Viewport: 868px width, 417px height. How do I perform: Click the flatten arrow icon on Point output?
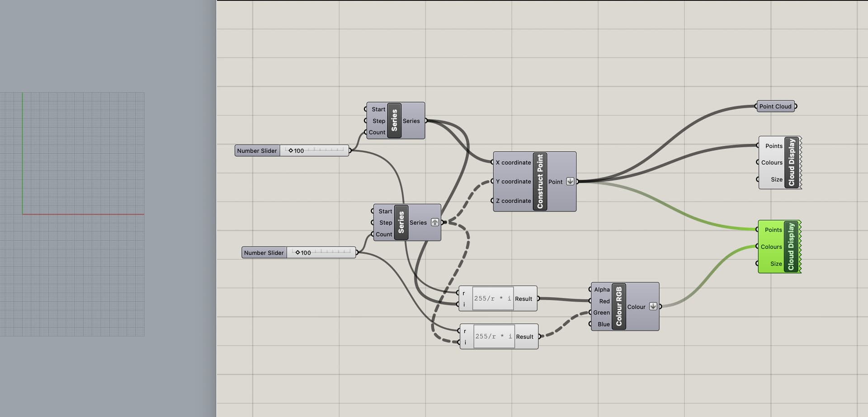[x=570, y=181]
